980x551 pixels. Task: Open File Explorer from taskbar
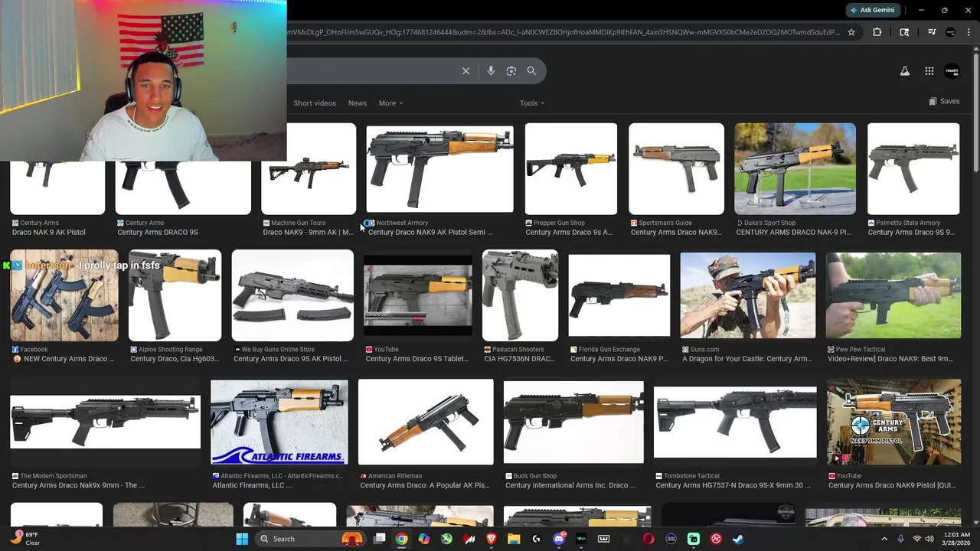[514, 539]
